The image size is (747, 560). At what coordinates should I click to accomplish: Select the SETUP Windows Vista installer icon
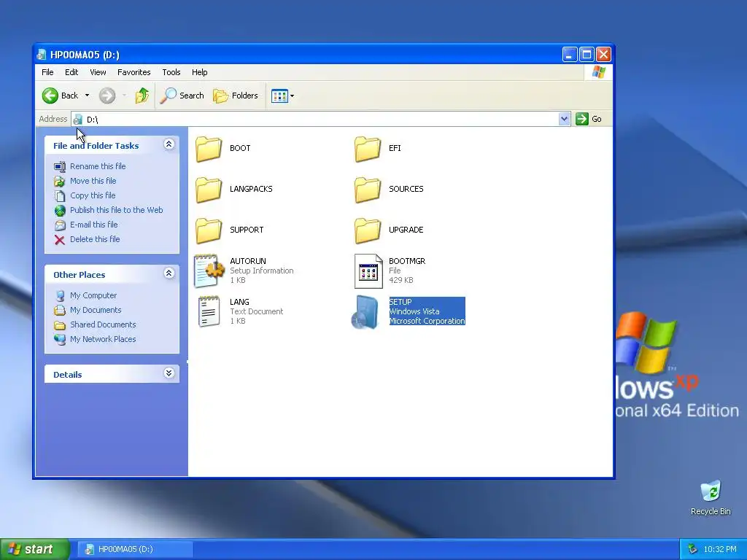coord(366,312)
